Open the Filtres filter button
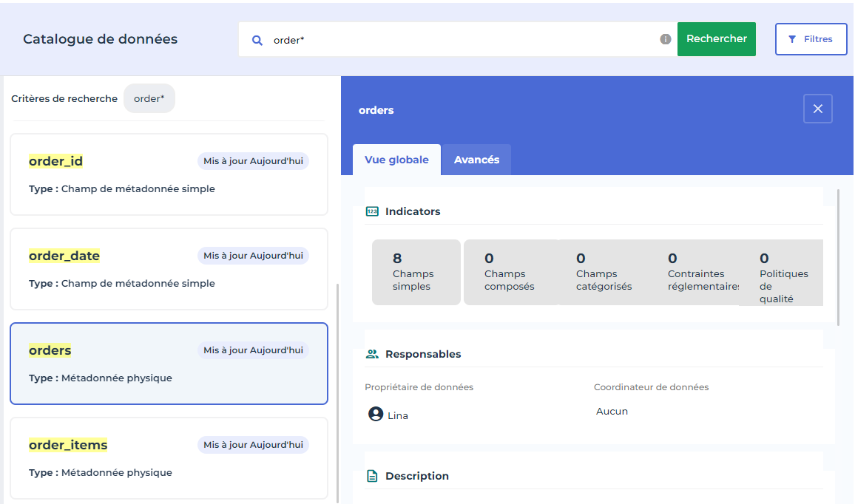The height and width of the screenshot is (504, 855). point(811,39)
